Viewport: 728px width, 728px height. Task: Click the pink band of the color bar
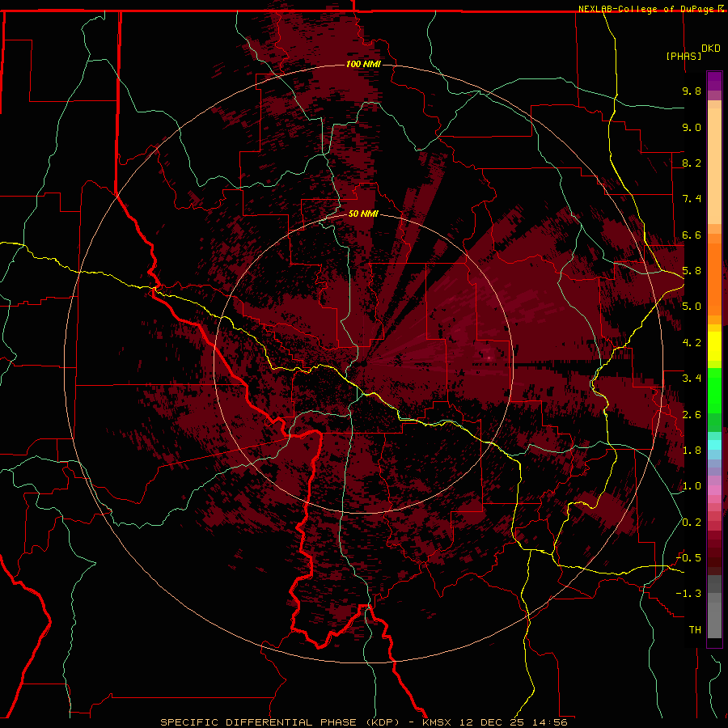click(714, 490)
